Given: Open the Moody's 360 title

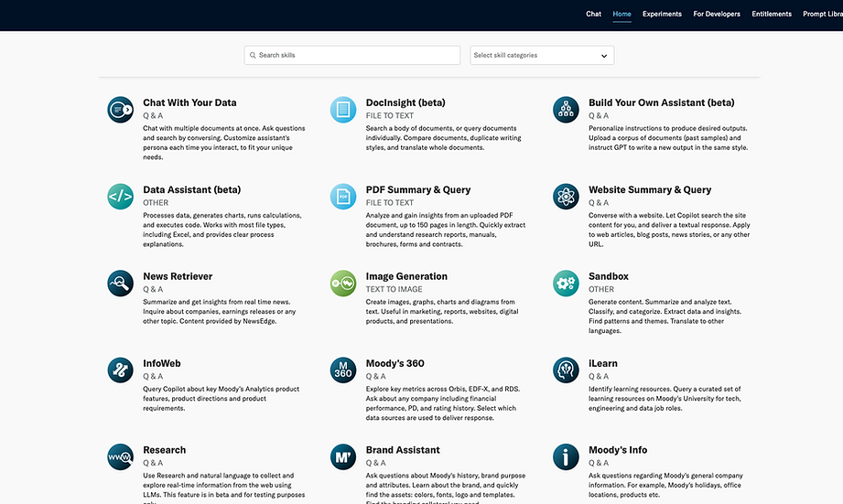Looking at the screenshot, I should (x=395, y=363).
